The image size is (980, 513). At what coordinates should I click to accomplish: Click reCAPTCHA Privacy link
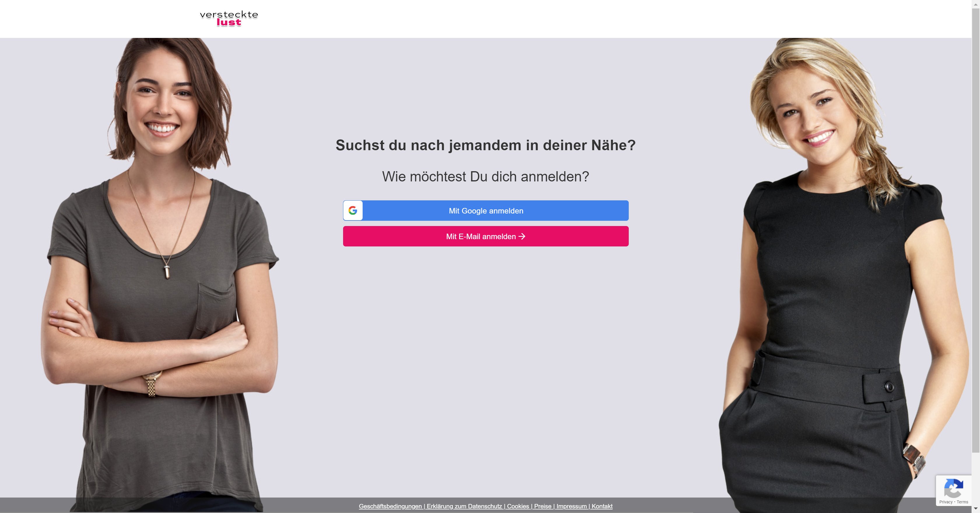tap(946, 502)
